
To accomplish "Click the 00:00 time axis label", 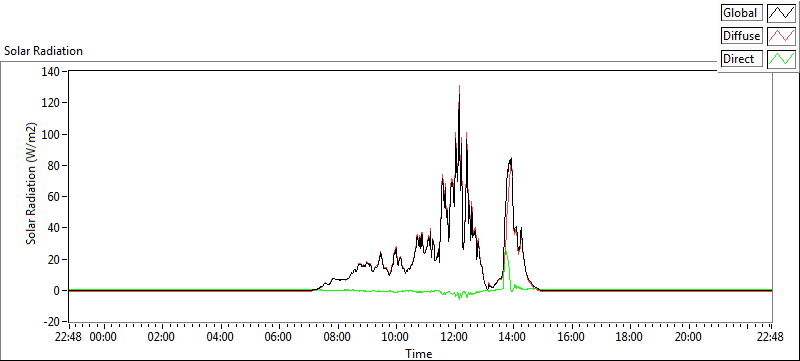I will [104, 337].
